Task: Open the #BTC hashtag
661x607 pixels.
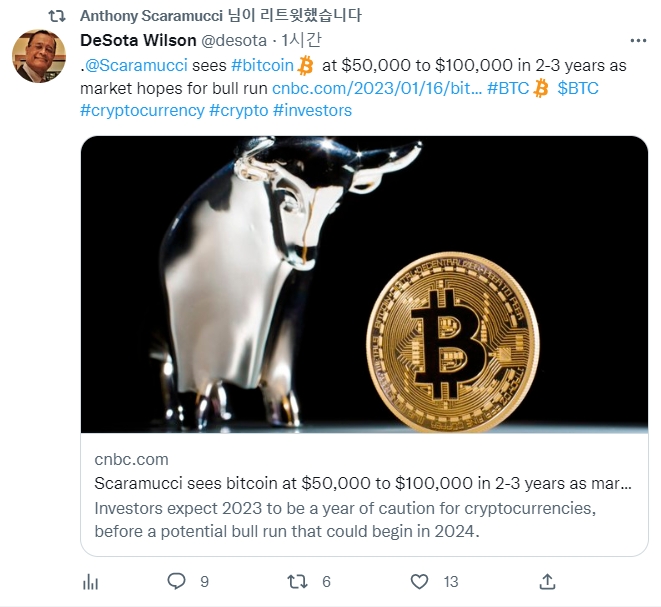Action: click(x=508, y=88)
